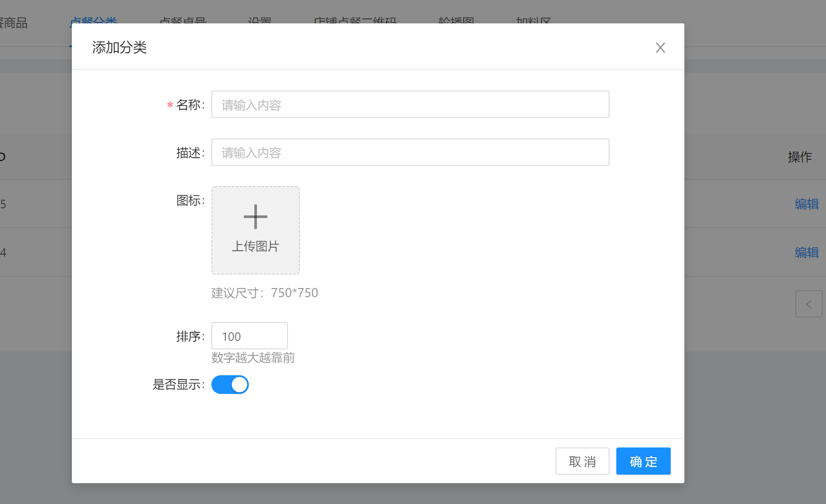Screen dimensions: 826x504
Task: Select the 点餐分类 tab
Action: click(93, 20)
